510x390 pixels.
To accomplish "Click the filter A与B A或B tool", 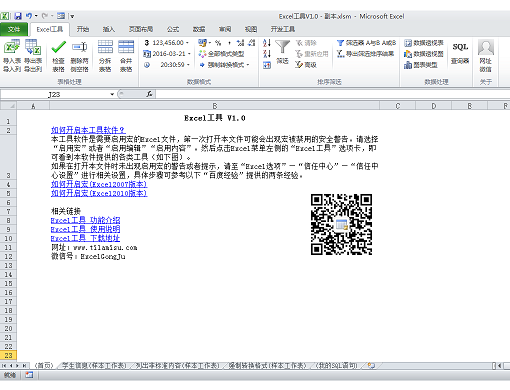I will 366,43.
